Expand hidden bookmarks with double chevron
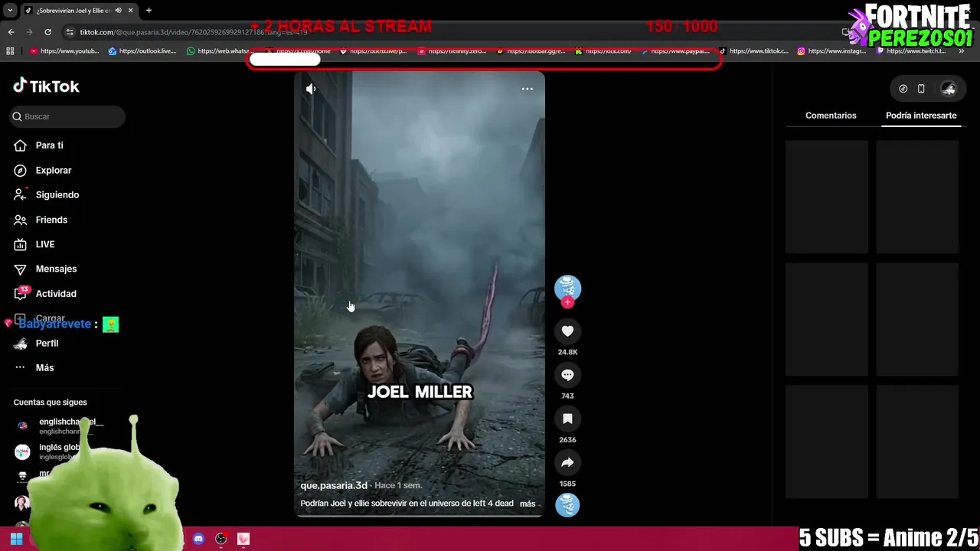 click(962, 51)
